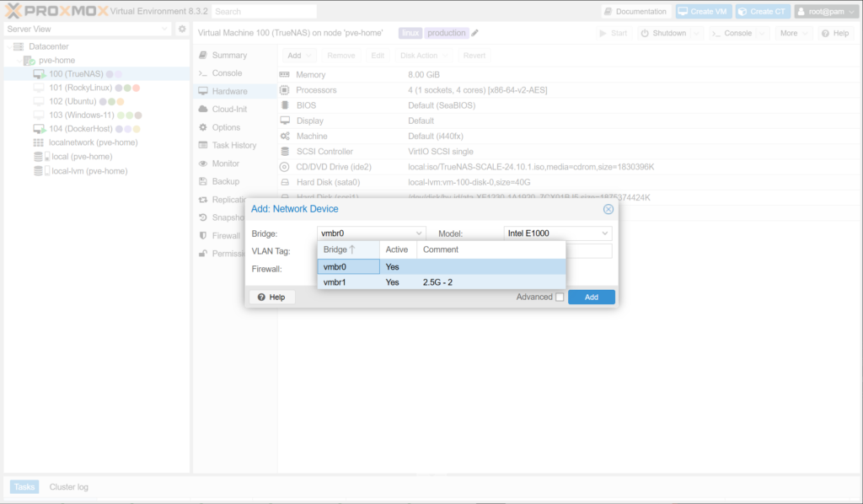This screenshot has width=863, height=504.
Task: Sort list by Bridge column header
Action: 340,249
